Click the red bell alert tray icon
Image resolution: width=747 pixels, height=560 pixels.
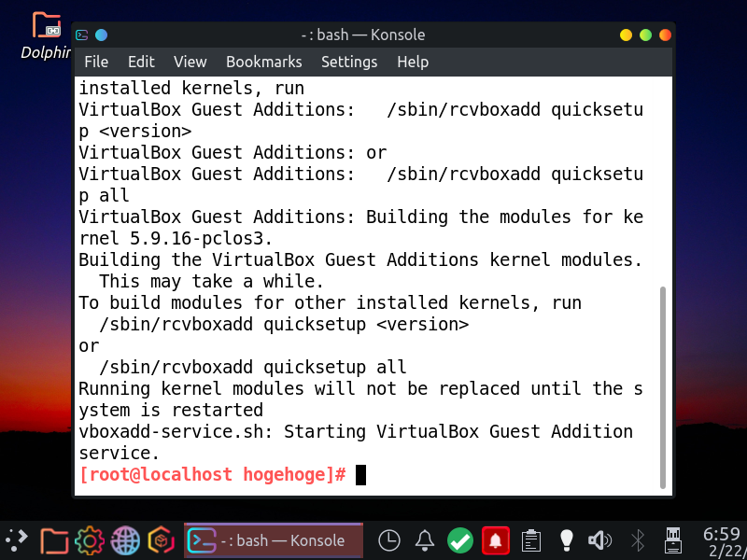(496, 540)
